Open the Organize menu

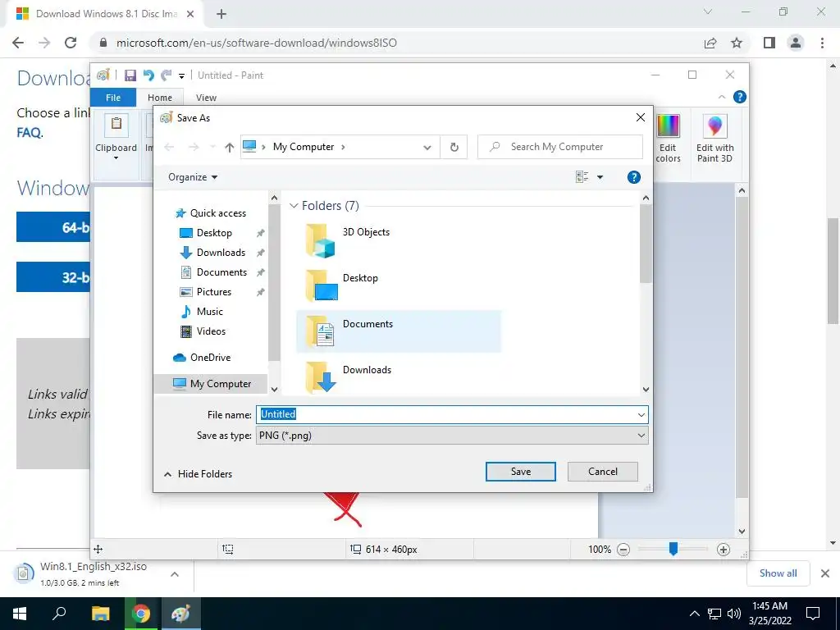193,177
